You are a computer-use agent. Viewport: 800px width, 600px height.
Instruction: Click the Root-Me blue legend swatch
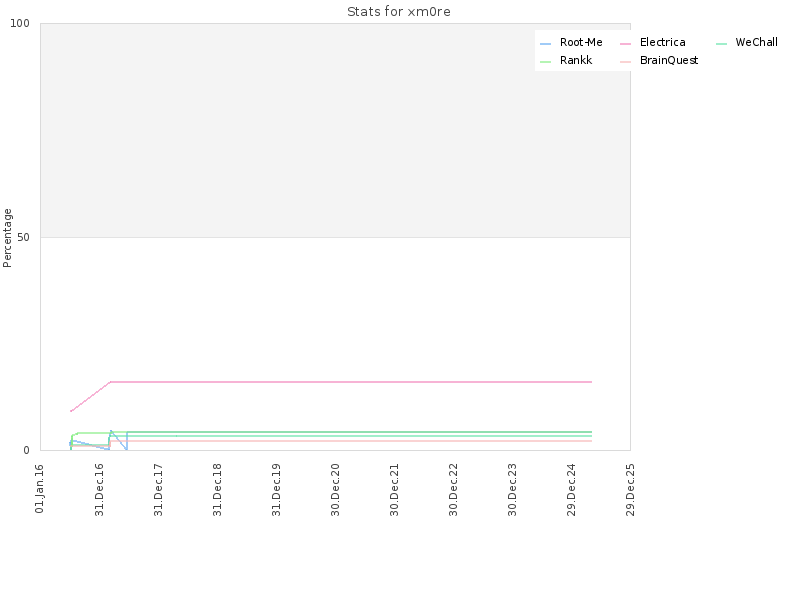pyautogui.click(x=545, y=44)
